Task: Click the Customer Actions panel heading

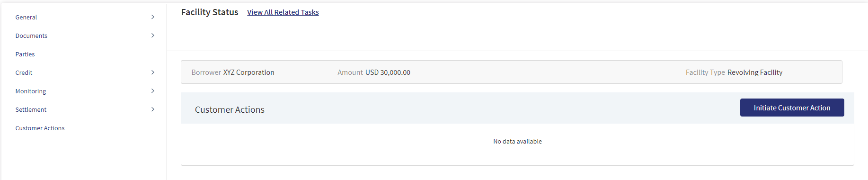Action: pos(230,109)
